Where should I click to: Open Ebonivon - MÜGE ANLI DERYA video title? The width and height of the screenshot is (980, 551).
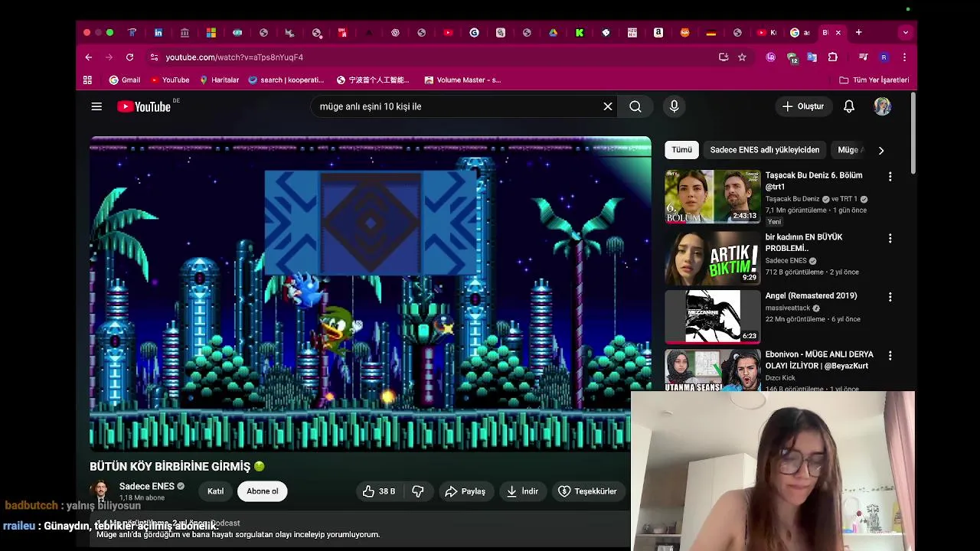click(819, 360)
